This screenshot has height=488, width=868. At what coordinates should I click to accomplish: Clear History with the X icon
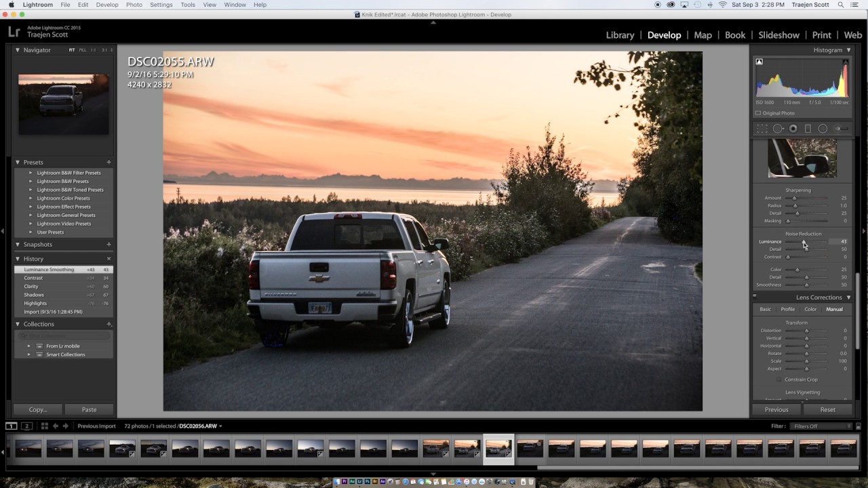(x=108, y=259)
